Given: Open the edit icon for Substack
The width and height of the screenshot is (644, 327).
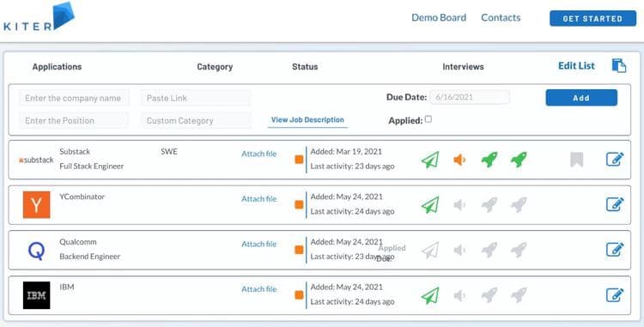Looking at the screenshot, I should tap(615, 159).
